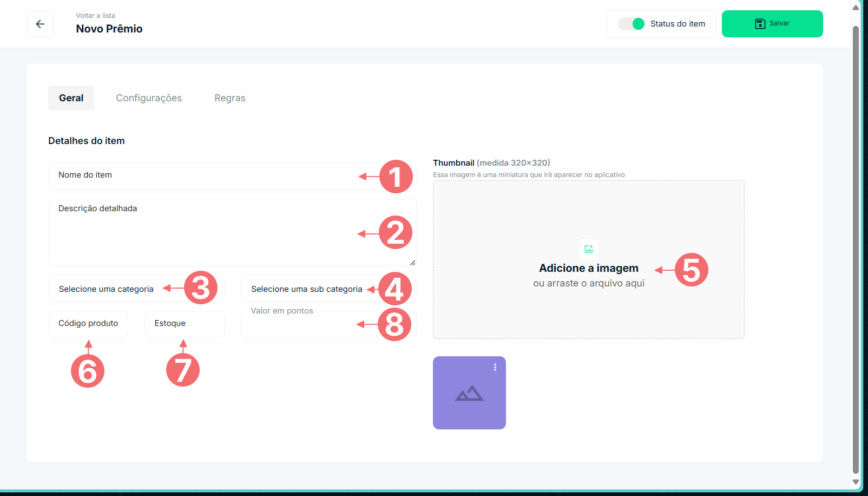Click the scrollbar up arrow
Viewport: 868px width, 496px height.
pos(856,8)
